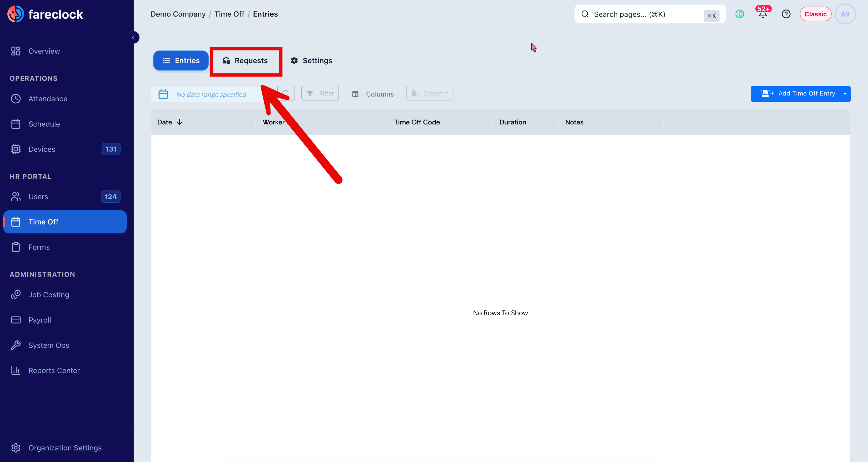This screenshot has width=868, height=462.
Task: Click the refresh icon button
Action: pyautogui.click(x=286, y=93)
